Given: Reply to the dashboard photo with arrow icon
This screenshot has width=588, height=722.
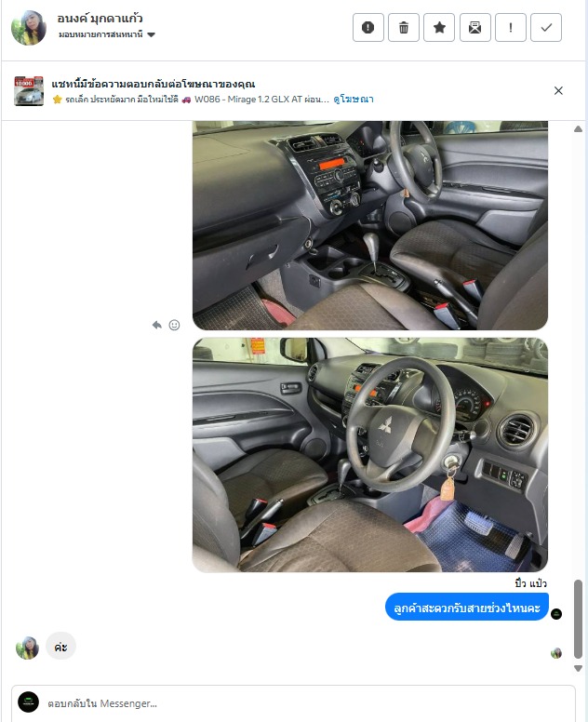Looking at the screenshot, I should (x=157, y=325).
